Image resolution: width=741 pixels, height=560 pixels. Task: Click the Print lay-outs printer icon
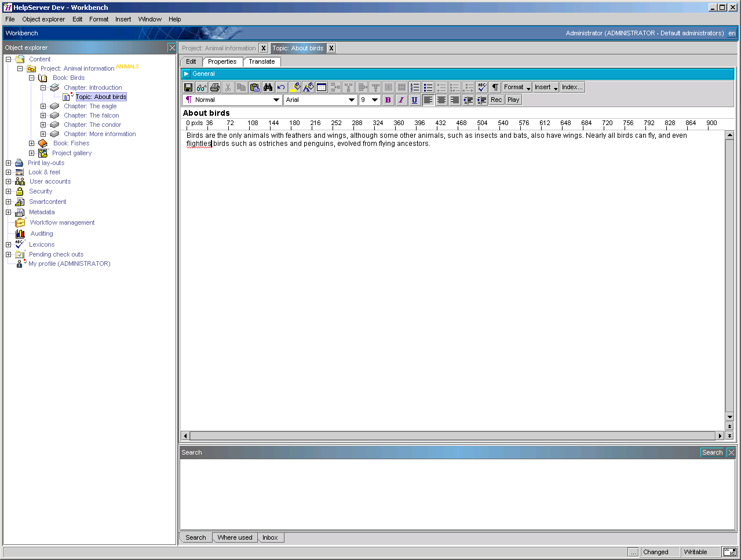pyautogui.click(x=19, y=163)
